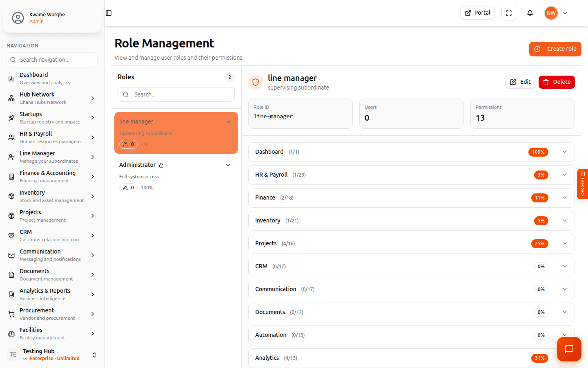The height and width of the screenshot is (368, 588).
Task: Open the notifications bell
Action: pyautogui.click(x=530, y=13)
